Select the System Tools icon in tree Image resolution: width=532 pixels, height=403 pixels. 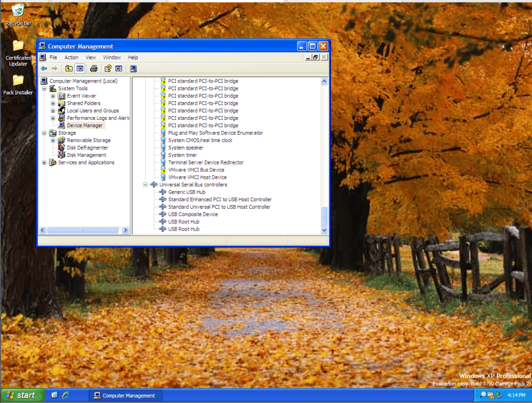pos(53,88)
